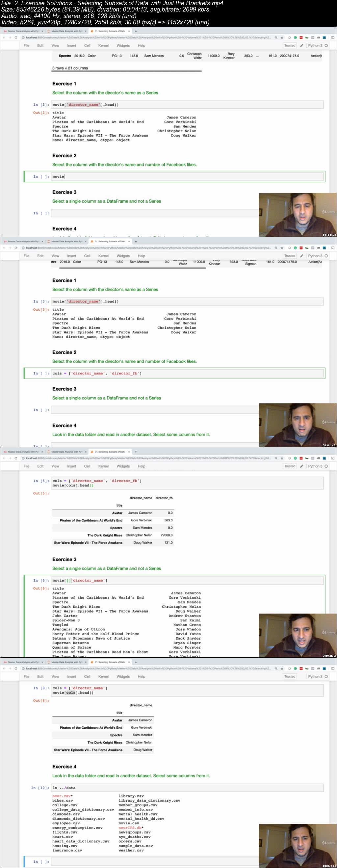Viewport: 337px width, 868px height.
Task: Open new tab with plus icon in 'movie' cell frame
Action: 136,31
